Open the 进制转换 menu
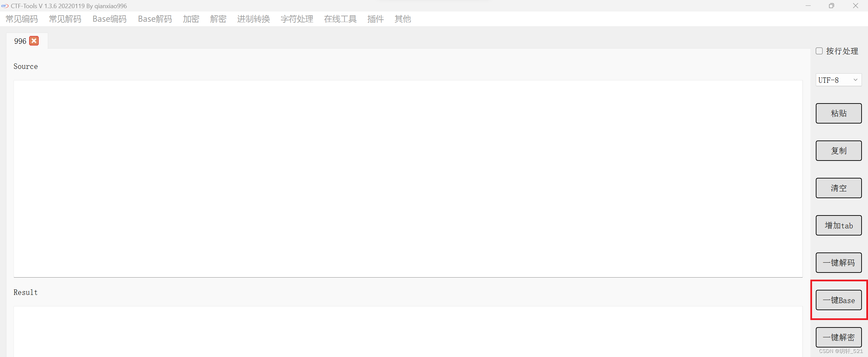868x357 pixels. (x=254, y=19)
